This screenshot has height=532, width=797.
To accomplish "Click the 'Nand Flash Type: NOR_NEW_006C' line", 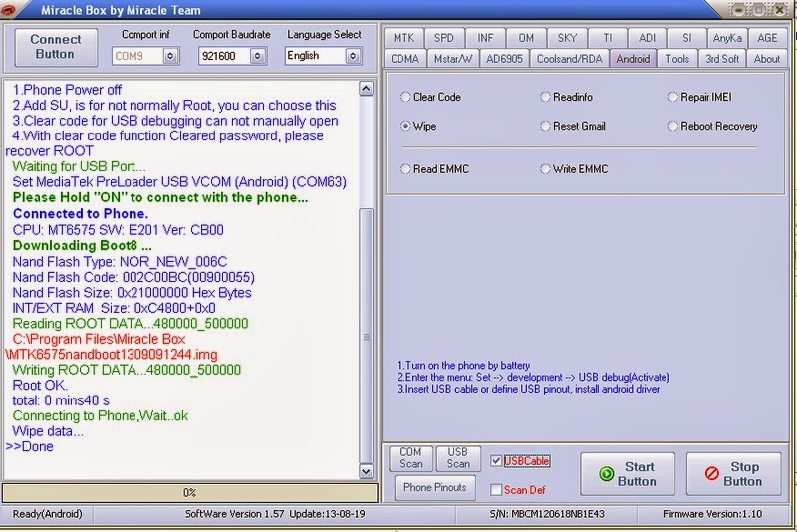I will point(120,262).
